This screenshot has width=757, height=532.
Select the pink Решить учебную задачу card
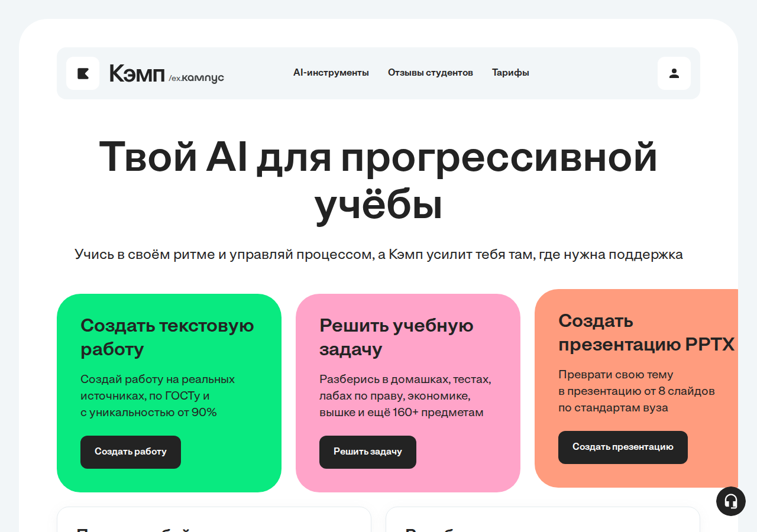click(x=408, y=393)
